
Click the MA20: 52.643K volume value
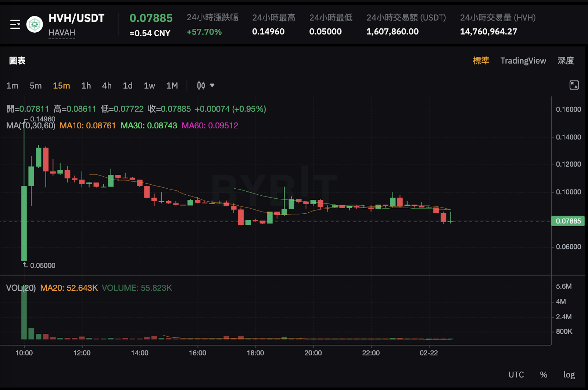coord(69,288)
